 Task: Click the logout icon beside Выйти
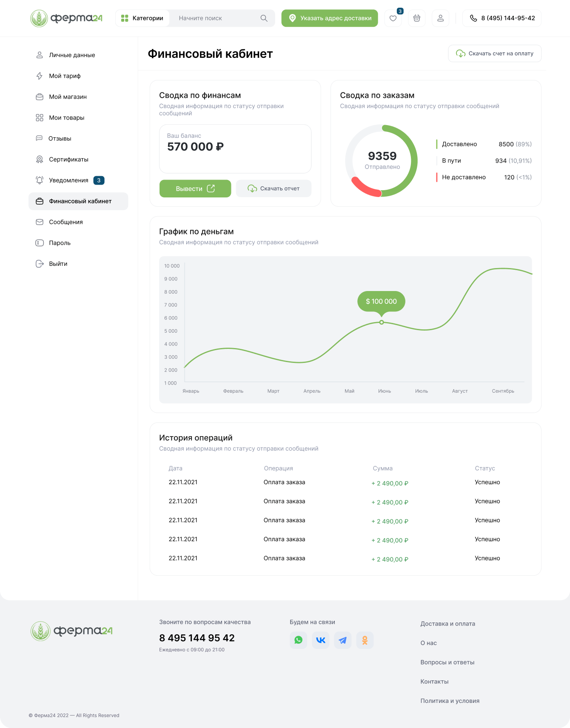40,263
